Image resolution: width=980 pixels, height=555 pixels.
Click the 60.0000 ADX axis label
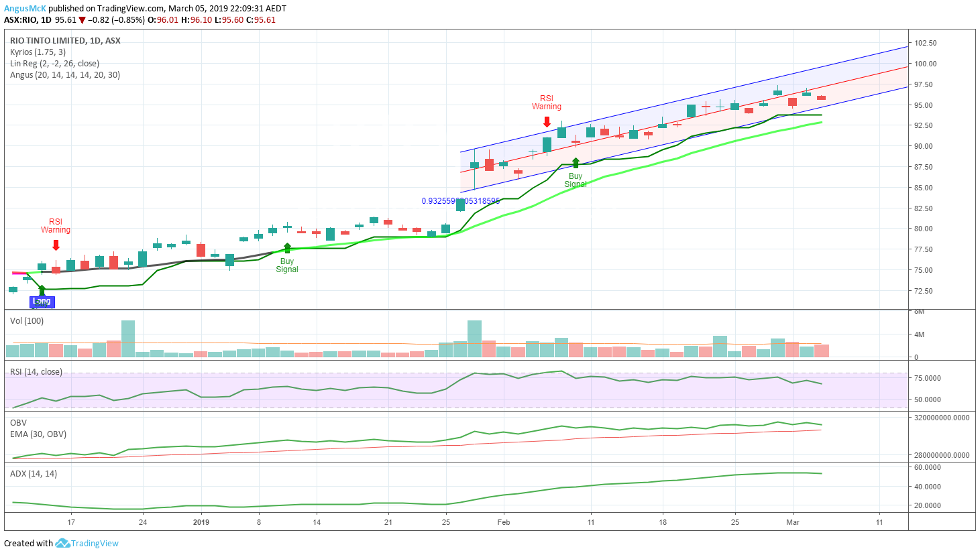click(928, 468)
